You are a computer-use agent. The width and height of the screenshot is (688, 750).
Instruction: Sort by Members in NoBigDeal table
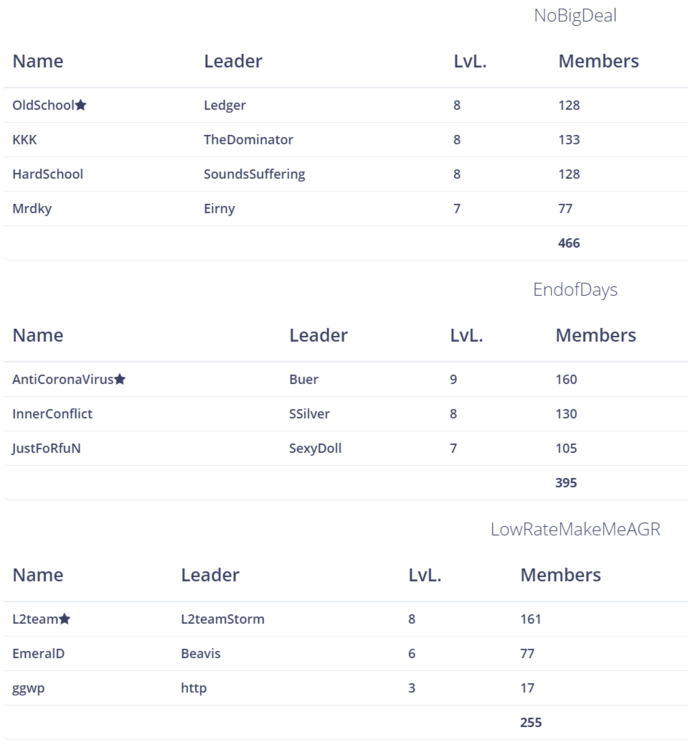[598, 61]
